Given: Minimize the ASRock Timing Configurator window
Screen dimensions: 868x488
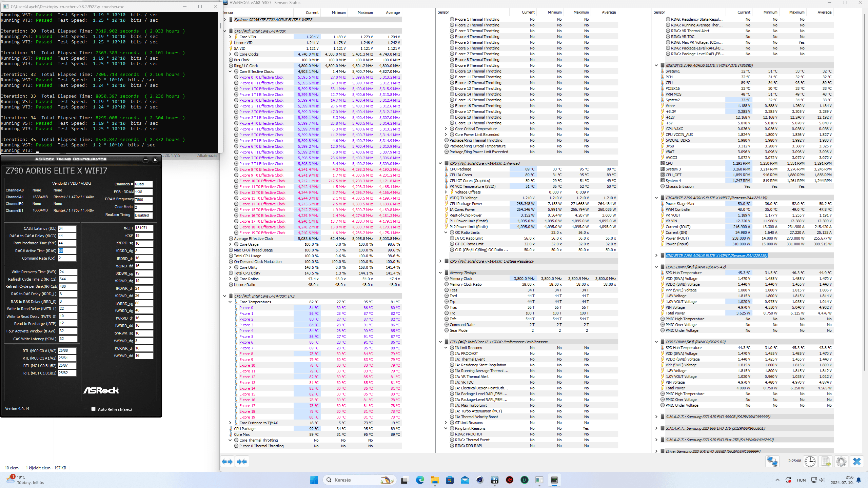Looking at the screenshot, I should click(x=145, y=160).
